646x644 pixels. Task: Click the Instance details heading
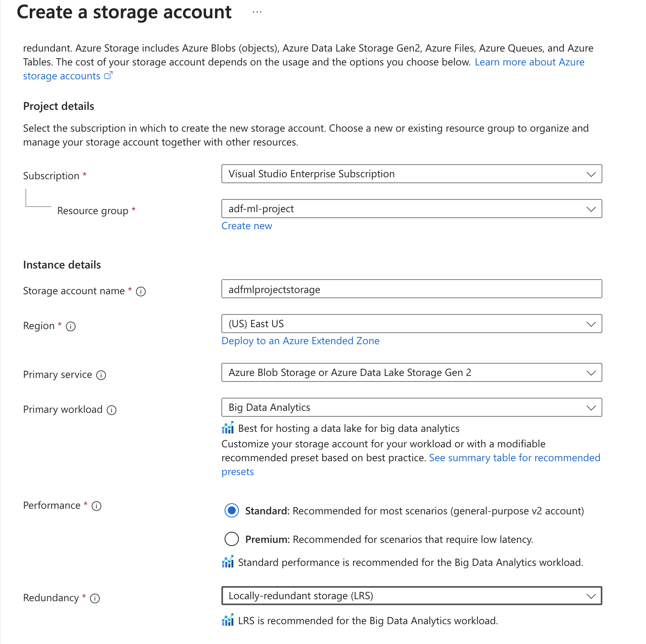click(62, 265)
